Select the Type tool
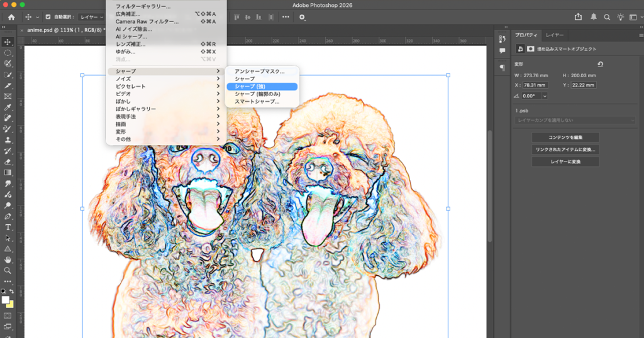This screenshot has width=644, height=338. tap(8, 227)
